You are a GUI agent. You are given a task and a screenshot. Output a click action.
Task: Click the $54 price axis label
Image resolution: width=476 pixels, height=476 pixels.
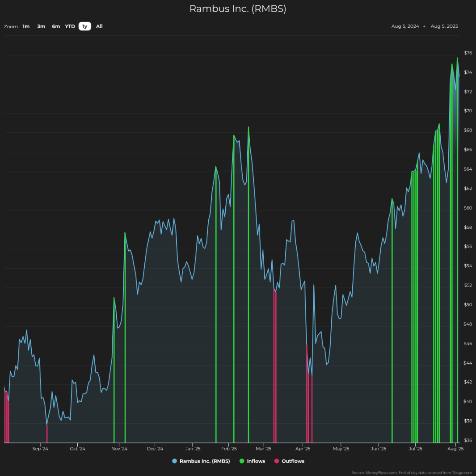pyautogui.click(x=468, y=266)
